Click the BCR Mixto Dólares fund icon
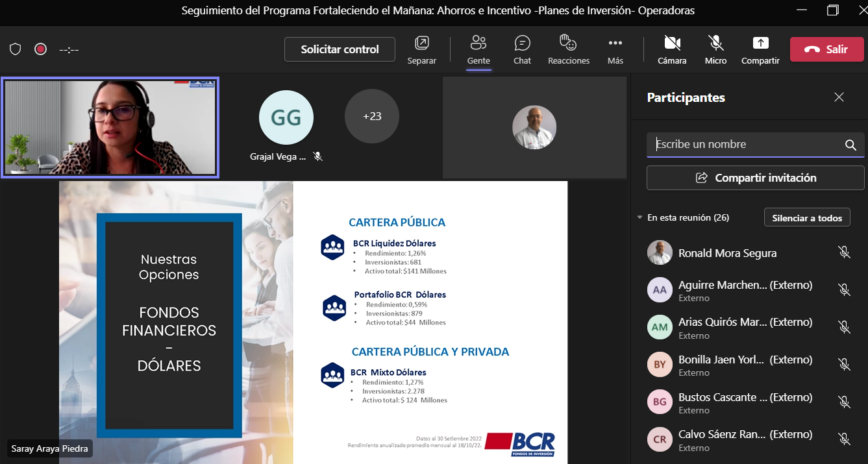The height and width of the screenshot is (464, 868). 332,375
